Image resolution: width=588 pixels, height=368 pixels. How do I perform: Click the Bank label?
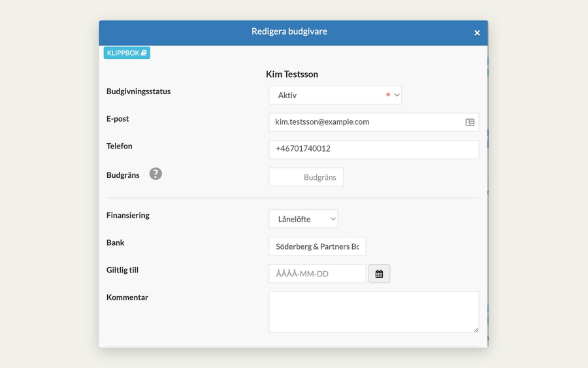pyautogui.click(x=115, y=243)
